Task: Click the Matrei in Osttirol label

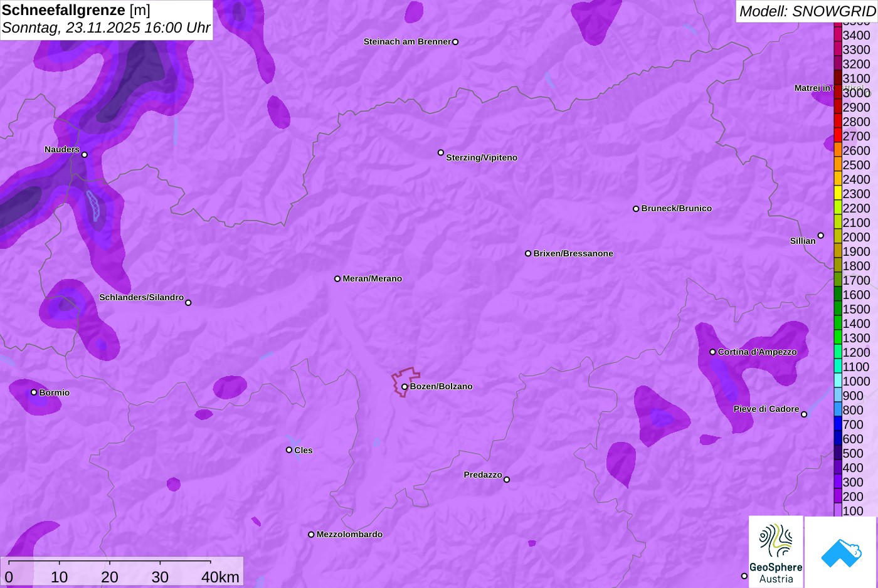Action: click(829, 88)
